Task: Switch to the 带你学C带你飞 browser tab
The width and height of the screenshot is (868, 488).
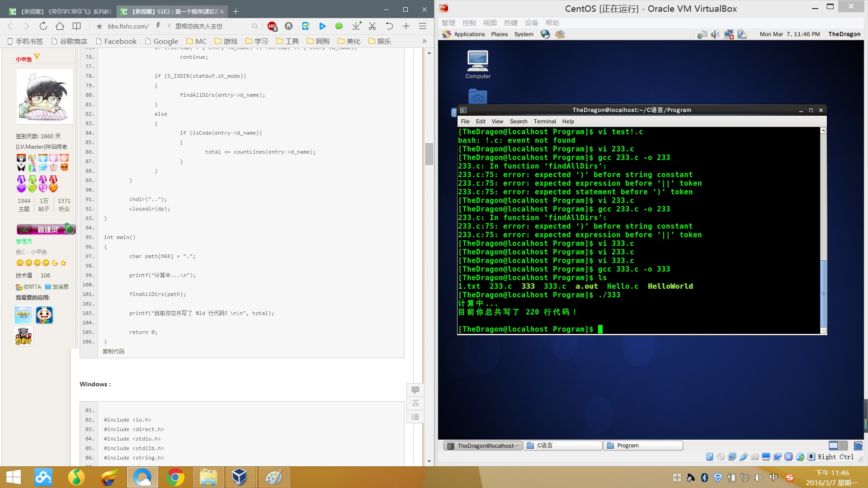Action: [x=61, y=11]
